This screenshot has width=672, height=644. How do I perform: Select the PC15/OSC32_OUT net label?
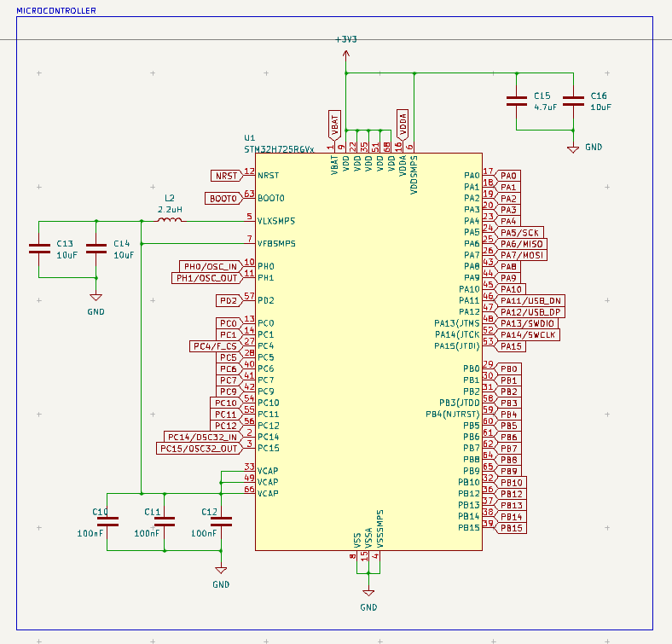pyautogui.click(x=200, y=449)
